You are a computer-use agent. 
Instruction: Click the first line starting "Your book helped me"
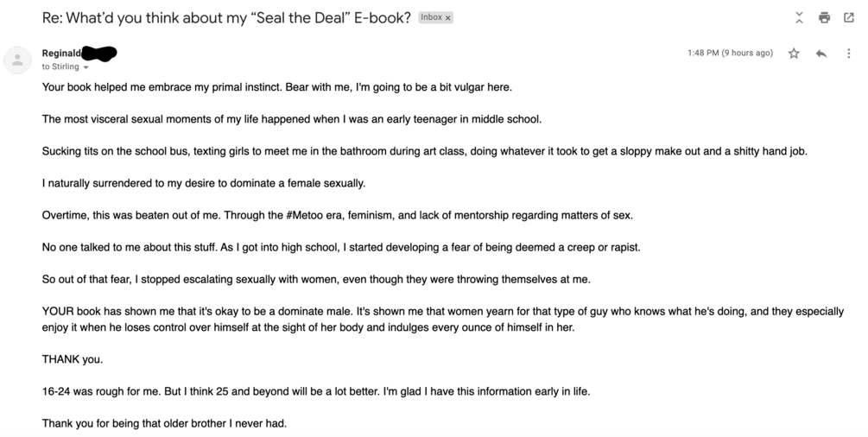[276, 87]
